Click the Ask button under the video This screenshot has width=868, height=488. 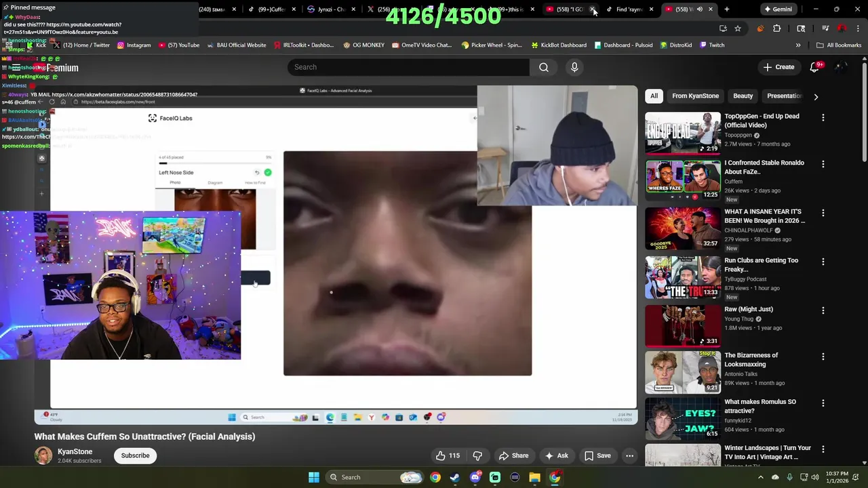coord(557,455)
